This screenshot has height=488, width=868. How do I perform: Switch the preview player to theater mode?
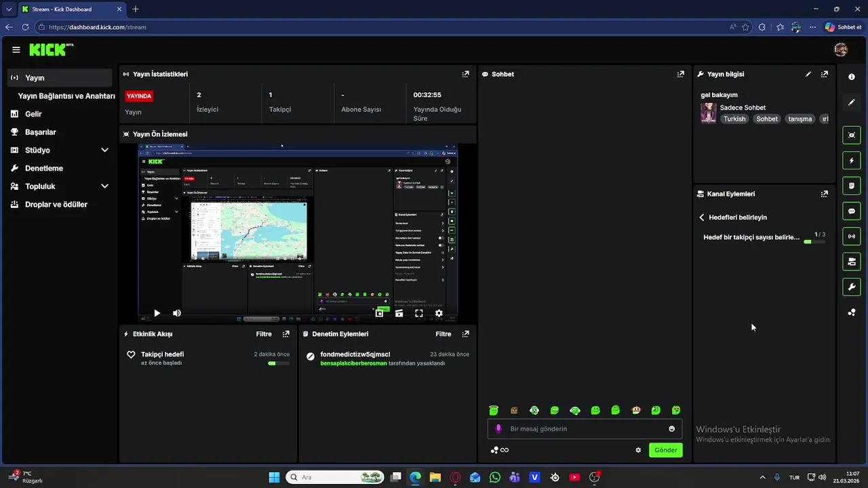[399, 313]
